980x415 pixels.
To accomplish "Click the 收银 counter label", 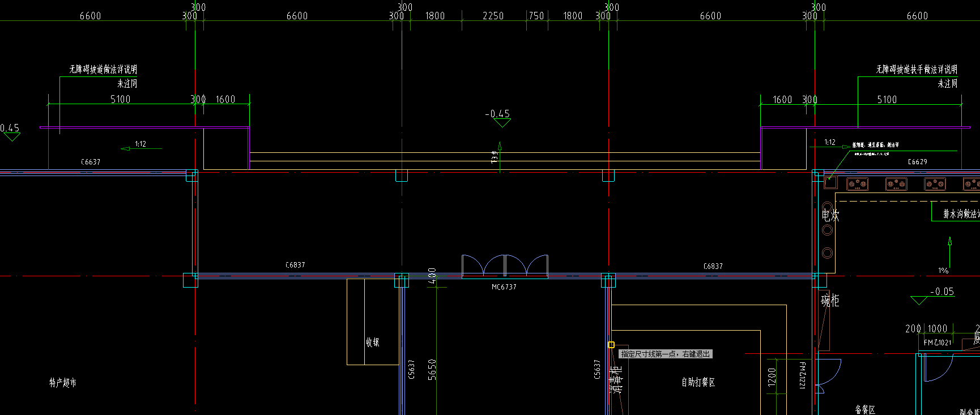I will pyautogui.click(x=372, y=342).
